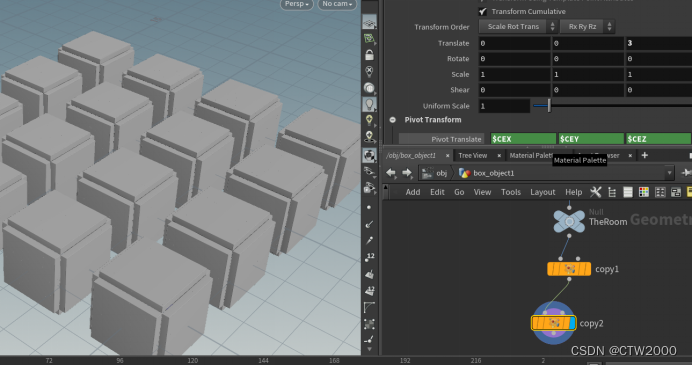Toggle point numbers display icon

[370, 258]
